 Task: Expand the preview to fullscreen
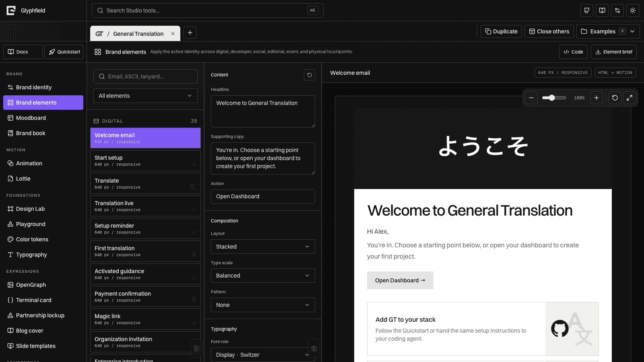(630, 98)
